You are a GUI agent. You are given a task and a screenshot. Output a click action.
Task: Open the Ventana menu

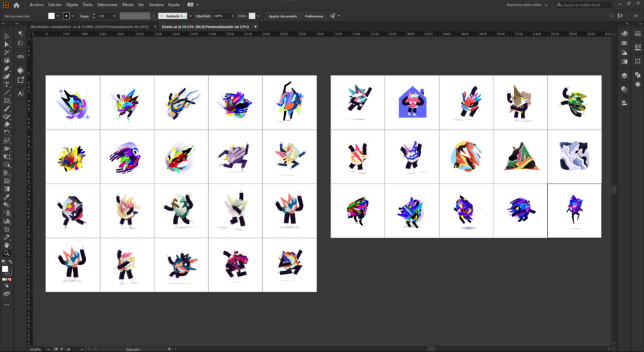coord(156,5)
